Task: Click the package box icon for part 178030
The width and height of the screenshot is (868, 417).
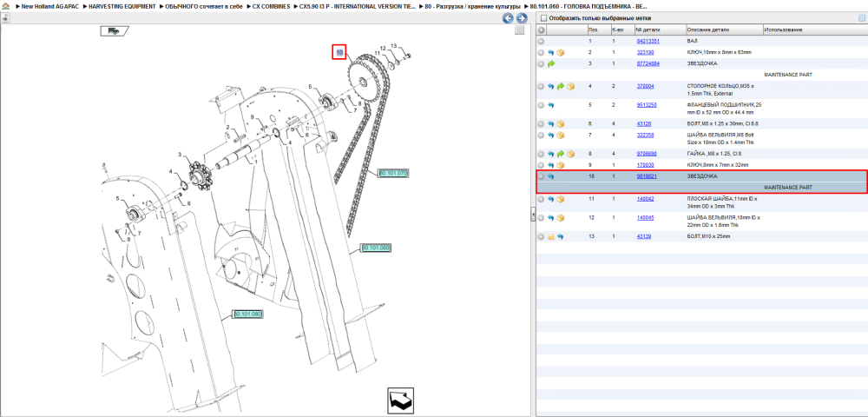Action: point(560,165)
